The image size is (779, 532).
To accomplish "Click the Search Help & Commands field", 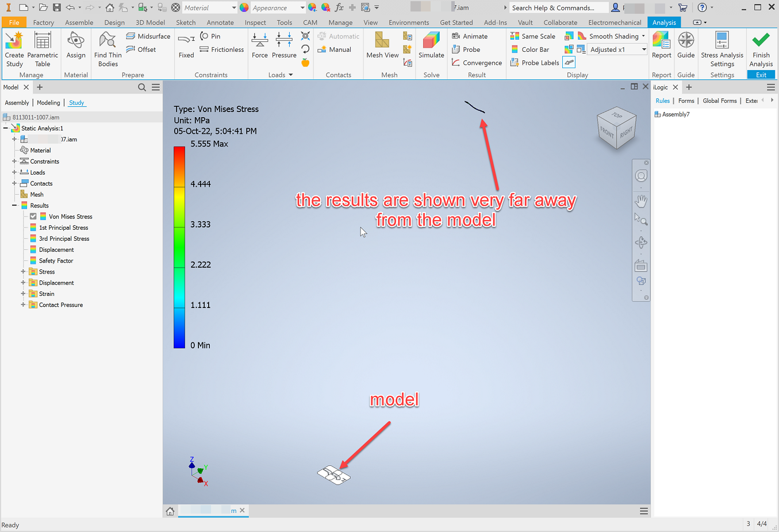I will (558, 7).
